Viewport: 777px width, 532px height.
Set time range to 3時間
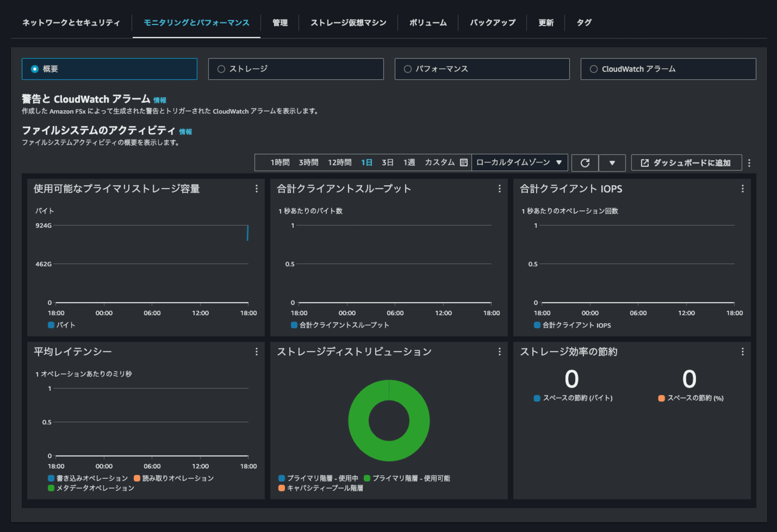[x=308, y=162]
